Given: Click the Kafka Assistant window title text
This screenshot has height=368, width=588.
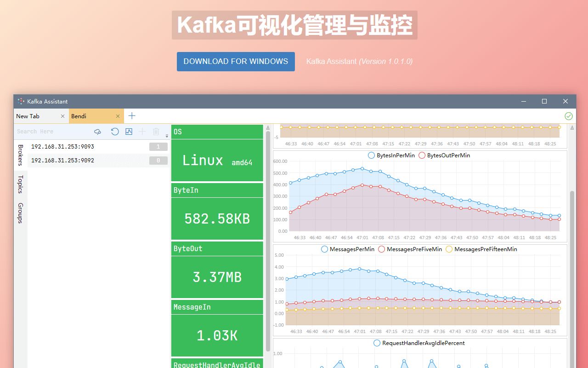Looking at the screenshot, I should (x=47, y=102).
